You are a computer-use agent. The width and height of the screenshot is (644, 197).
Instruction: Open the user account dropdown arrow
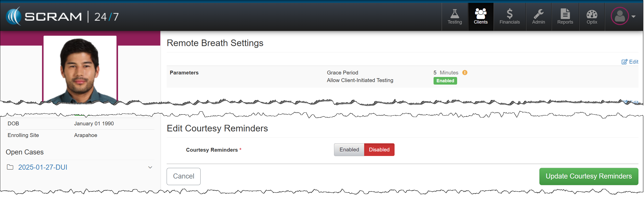[633, 17]
